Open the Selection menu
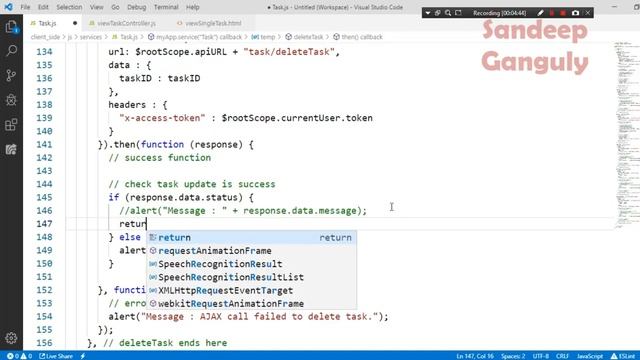The height and width of the screenshot is (360, 640). pyautogui.click(x=69, y=7)
